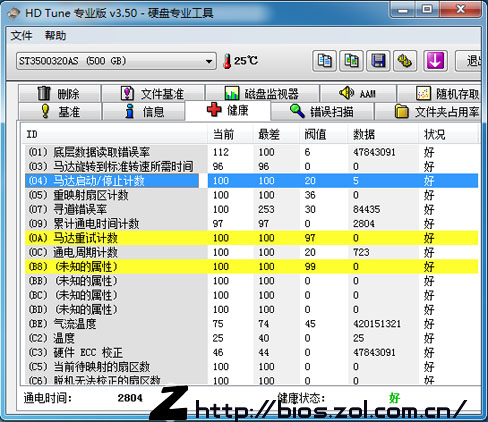Select row (BD) unknown attribute
488x422 pixels.
pyautogui.click(x=251, y=310)
